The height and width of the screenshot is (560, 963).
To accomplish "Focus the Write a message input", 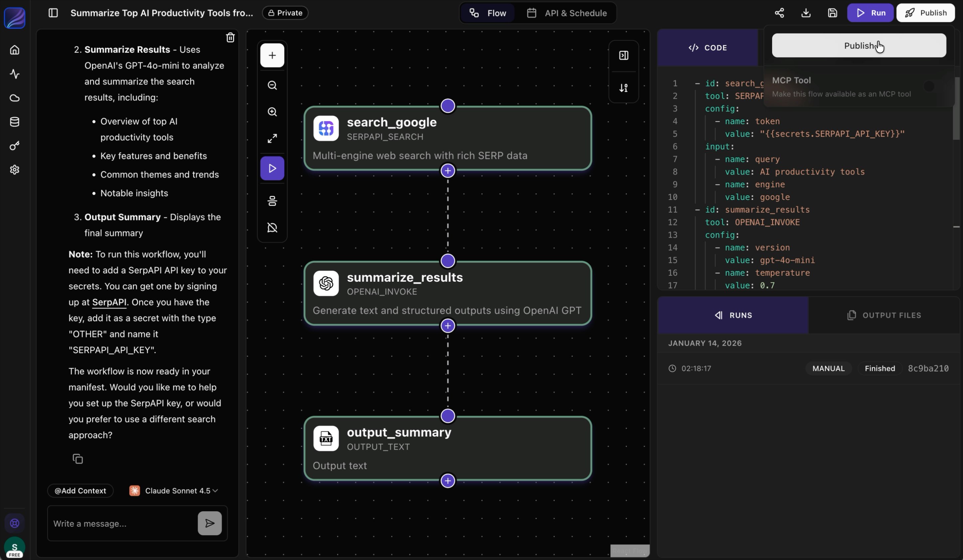I will click(x=122, y=523).
